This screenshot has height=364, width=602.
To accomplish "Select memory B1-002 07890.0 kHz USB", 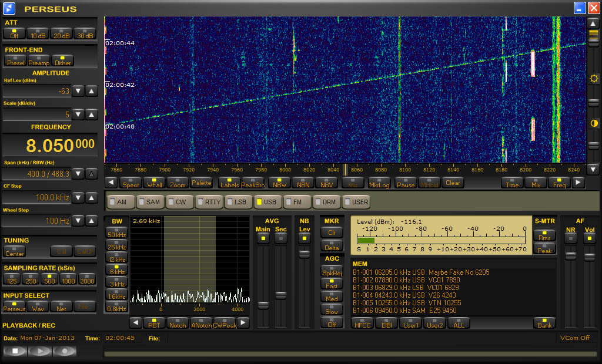I will 406,280.
